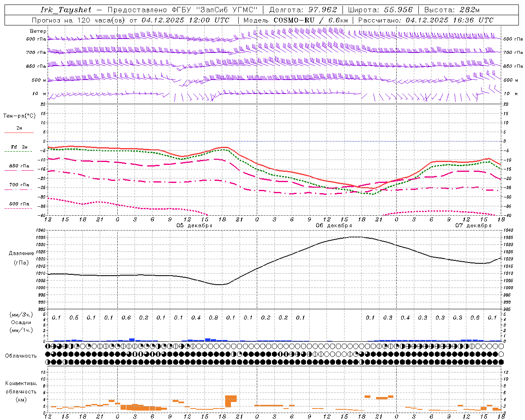Click the "Ветер" wind panel label
The image size is (525, 420).
38,31
